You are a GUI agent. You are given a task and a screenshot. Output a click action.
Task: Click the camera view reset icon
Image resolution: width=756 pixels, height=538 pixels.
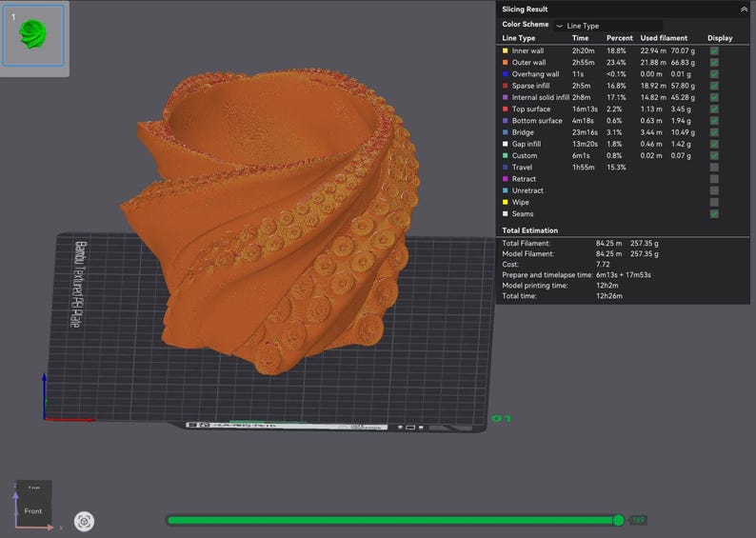pyautogui.click(x=84, y=521)
